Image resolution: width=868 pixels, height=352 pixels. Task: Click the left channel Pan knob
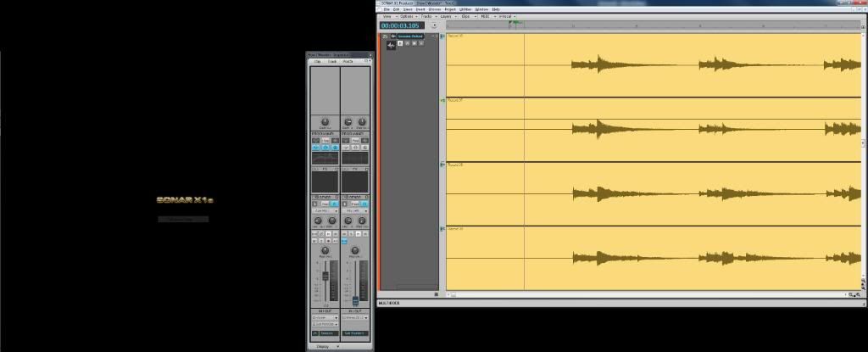click(x=325, y=251)
